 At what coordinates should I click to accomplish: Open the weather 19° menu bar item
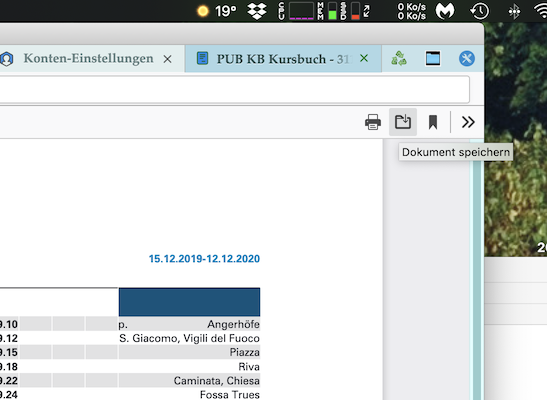pos(217,11)
